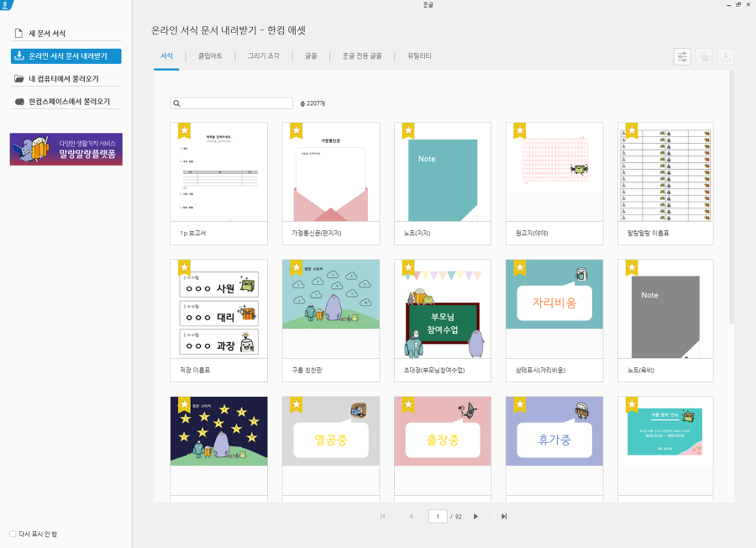Screen dimensions: 756x548
Task: Select the 1p 보고서 template thumbnail
Action: (219, 183)
